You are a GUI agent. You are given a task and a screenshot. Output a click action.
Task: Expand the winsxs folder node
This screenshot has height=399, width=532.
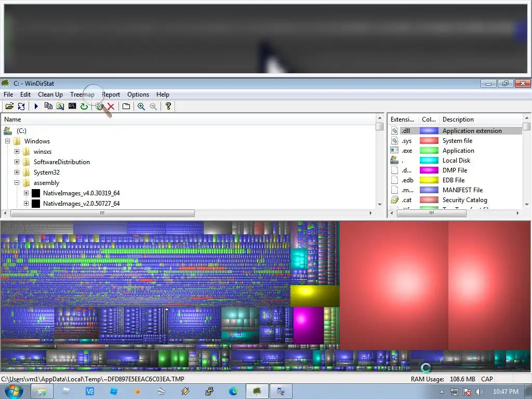(x=17, y=152)
